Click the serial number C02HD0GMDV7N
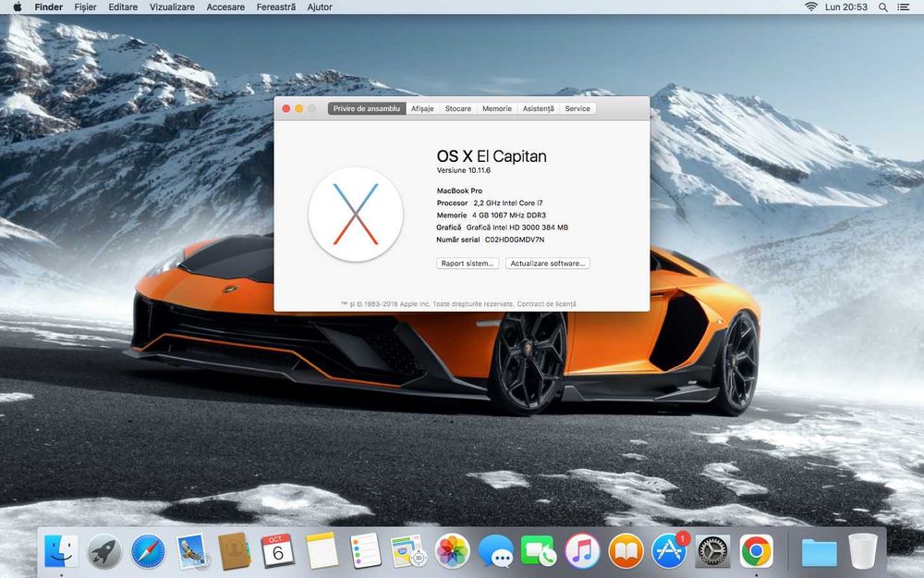 515,240
